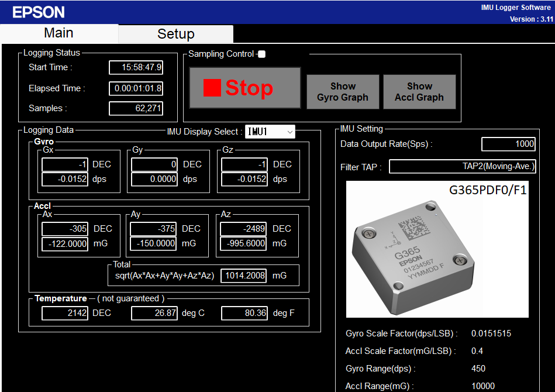Click the Filter TAP field
This screenshot has width=555, height=392.
pos(462,166)
